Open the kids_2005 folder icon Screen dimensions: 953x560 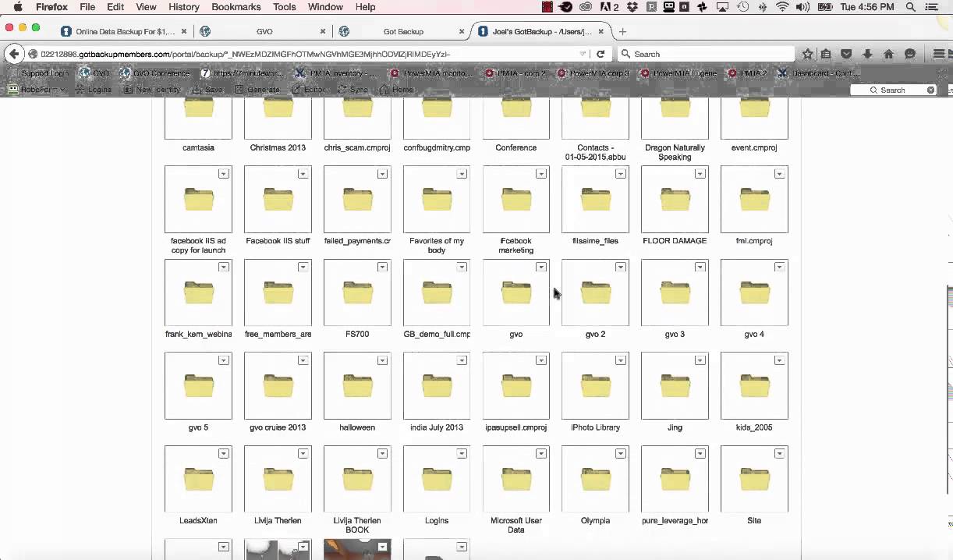[x=754, y=385]
